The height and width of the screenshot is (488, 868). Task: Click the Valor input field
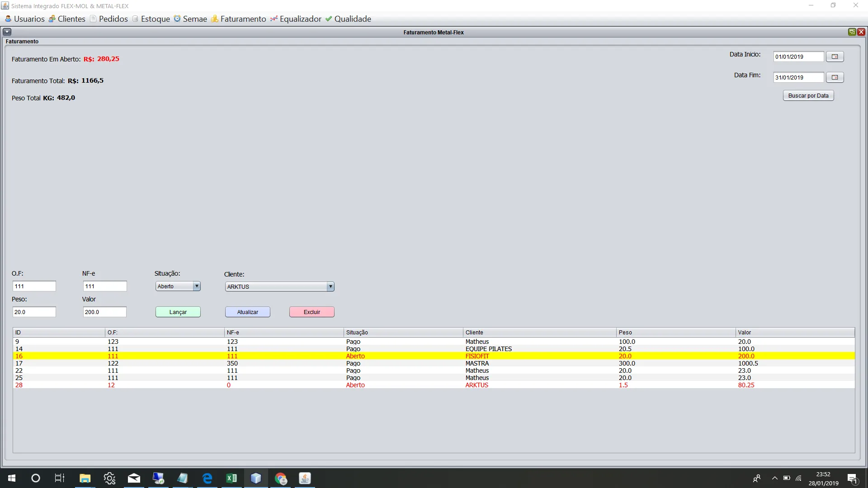(104, 312)
